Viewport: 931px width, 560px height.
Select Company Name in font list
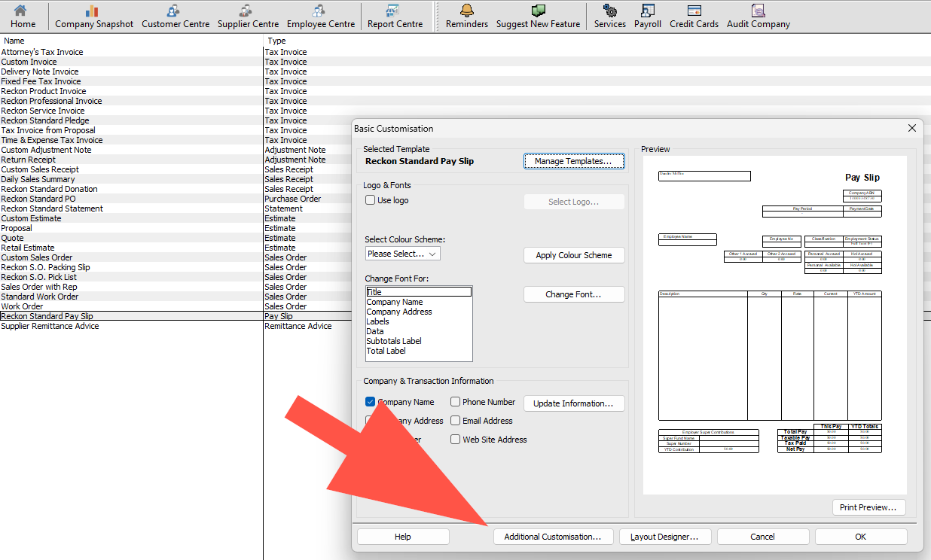(419, 302)
